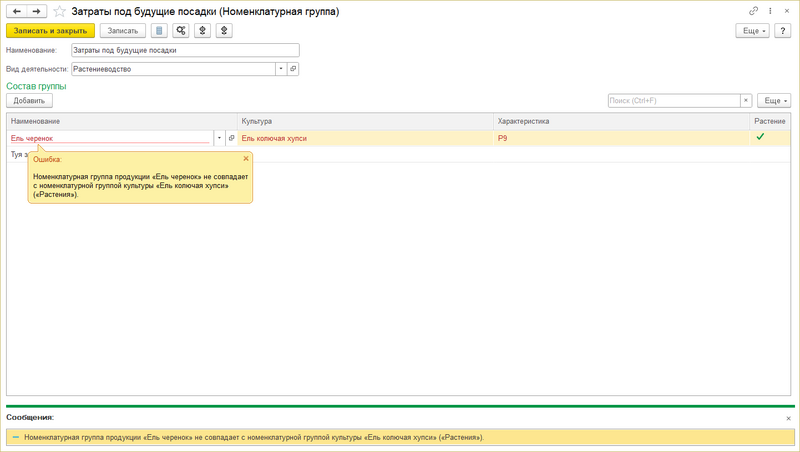800x452 pixels.
Task: Click the error text in the Ошибка tooltip
Action: tap(141, 186)
